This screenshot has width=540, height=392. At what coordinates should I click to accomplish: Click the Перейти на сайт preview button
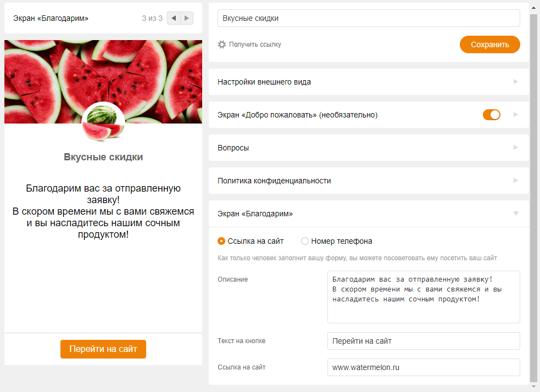[x=103, y=349]
